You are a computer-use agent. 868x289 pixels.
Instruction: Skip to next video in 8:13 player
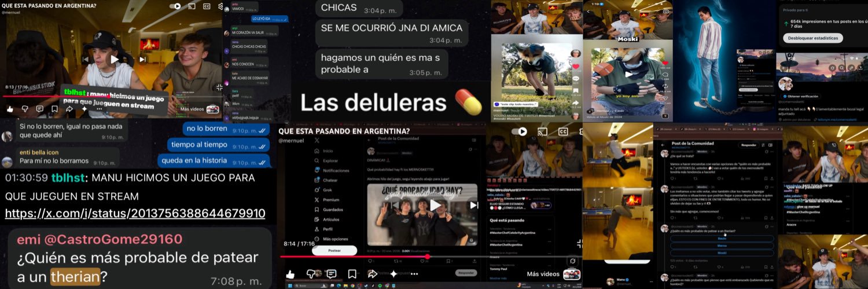click(x=142, y=59)
